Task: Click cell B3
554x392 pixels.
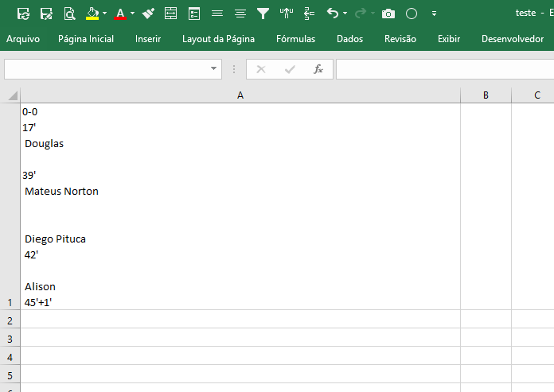Action: [486, 337]
